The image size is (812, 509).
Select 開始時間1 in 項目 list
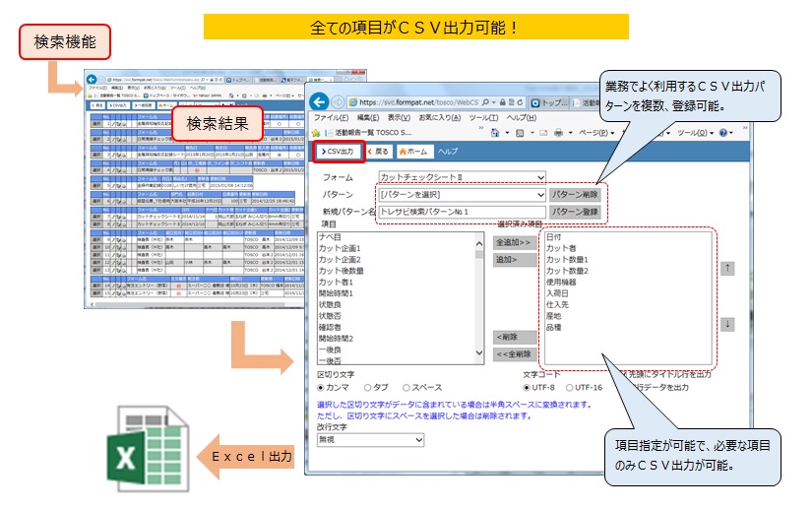[336, 294]
